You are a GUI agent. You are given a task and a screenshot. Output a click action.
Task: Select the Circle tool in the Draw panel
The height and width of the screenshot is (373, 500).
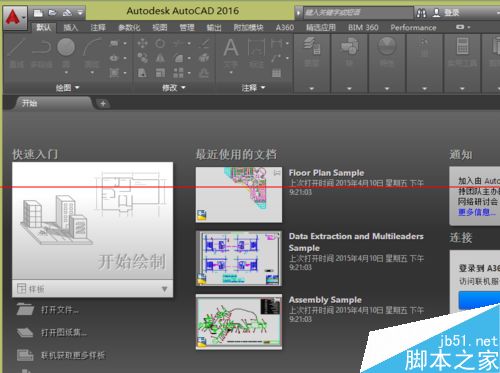(x=66, y=47)
